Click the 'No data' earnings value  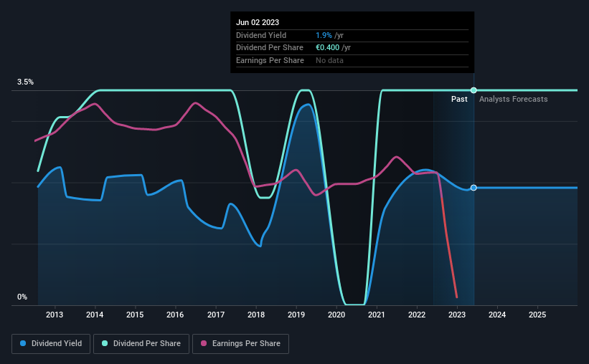pyautogui.click(x=329, y=60)
